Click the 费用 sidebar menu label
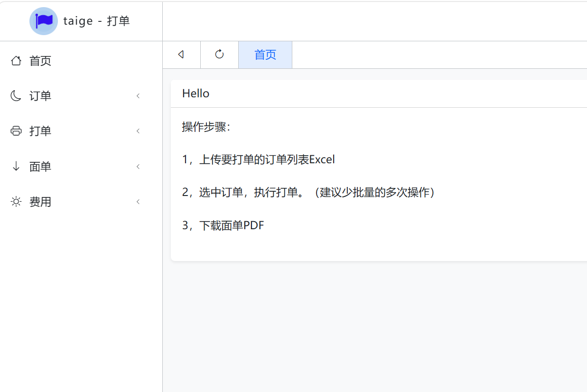587x392 pixels. pos(40,202)
